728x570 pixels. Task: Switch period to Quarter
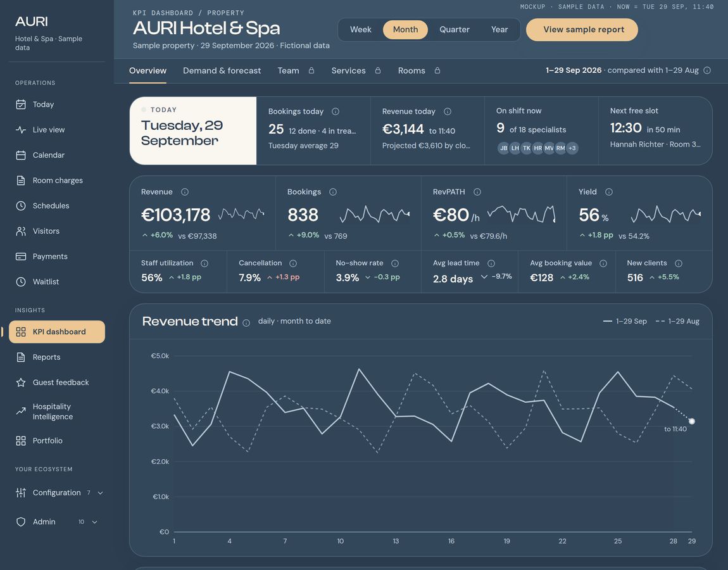point(455,30)
